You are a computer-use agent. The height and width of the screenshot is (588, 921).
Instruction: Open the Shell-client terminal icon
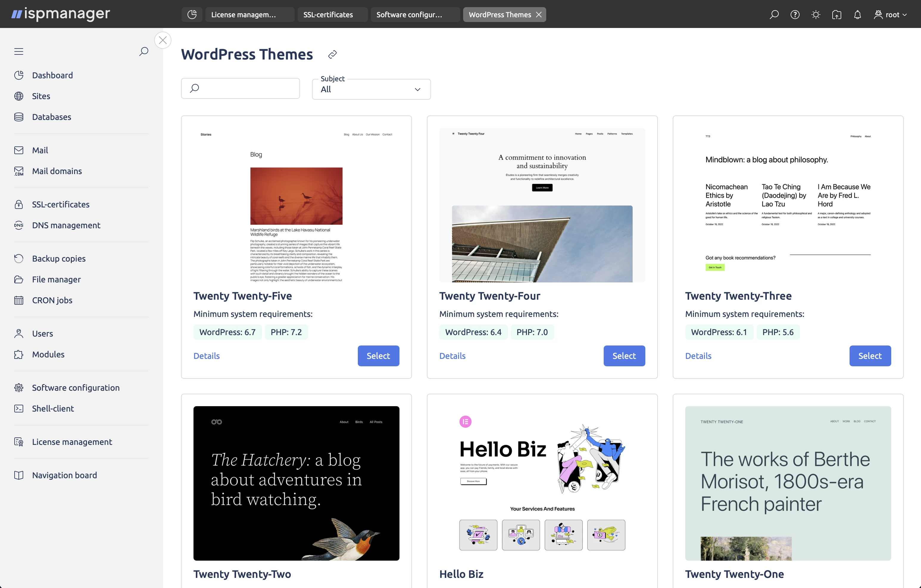(19, 408)
